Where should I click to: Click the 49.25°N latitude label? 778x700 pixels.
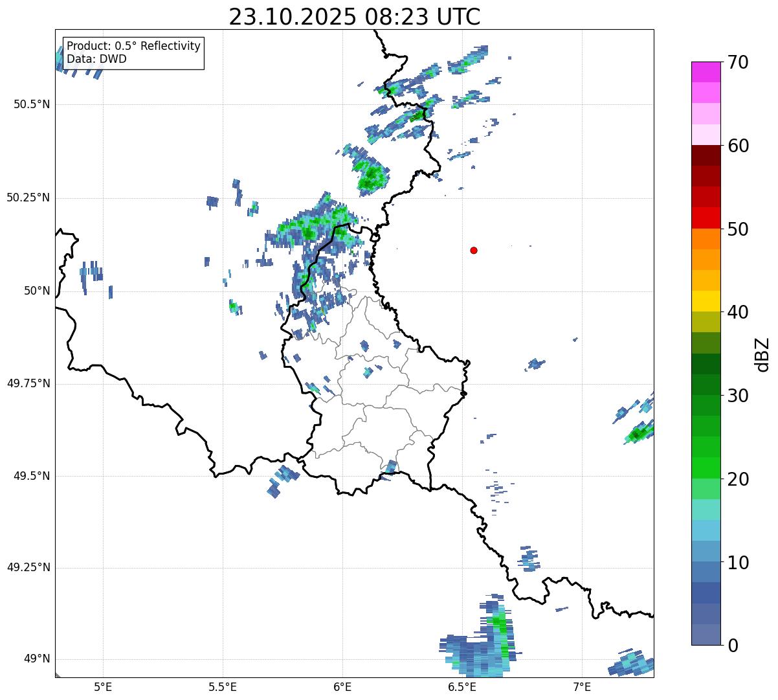(28, 568)
